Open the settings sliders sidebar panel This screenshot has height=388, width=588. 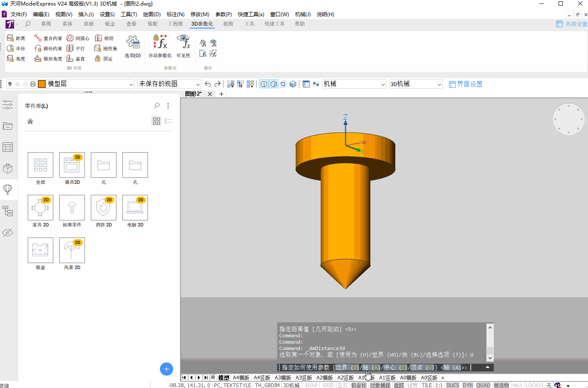pos(8,104)
